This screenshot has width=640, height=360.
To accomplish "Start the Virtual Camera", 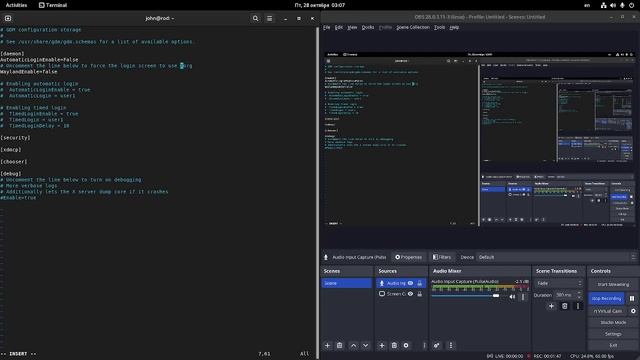I will click(608, 311).
